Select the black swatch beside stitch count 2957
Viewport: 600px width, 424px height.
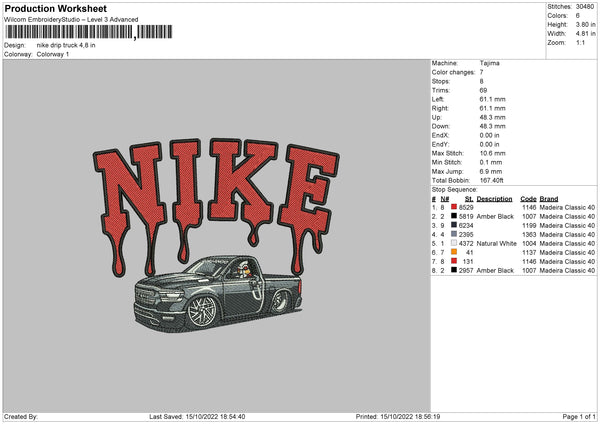(454, 270)
